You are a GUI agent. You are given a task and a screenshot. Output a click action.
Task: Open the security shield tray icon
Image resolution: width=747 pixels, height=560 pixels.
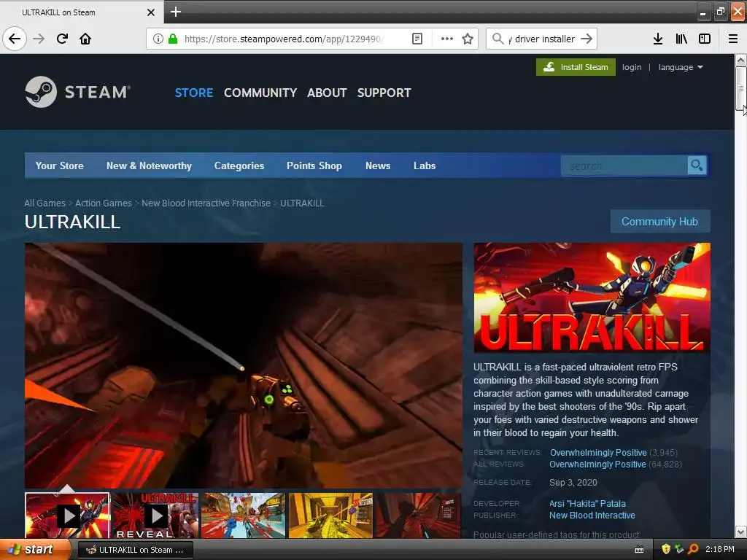(666, 550)
